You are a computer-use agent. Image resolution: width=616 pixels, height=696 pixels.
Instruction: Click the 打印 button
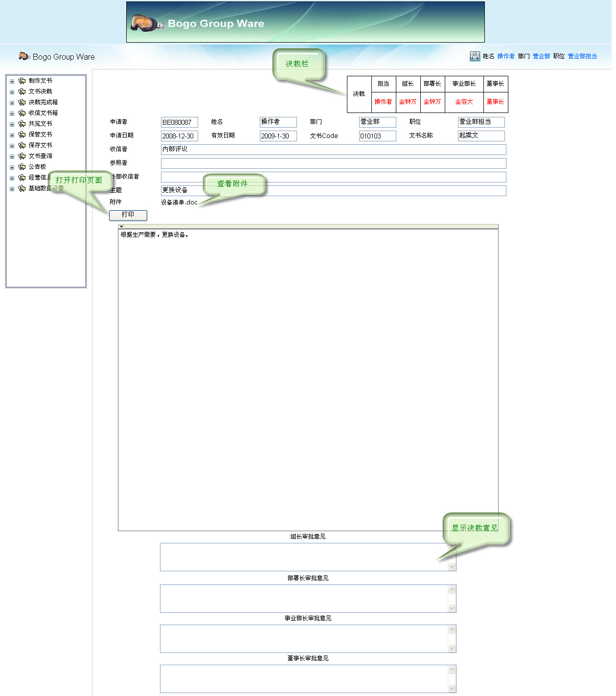point(128,215)
